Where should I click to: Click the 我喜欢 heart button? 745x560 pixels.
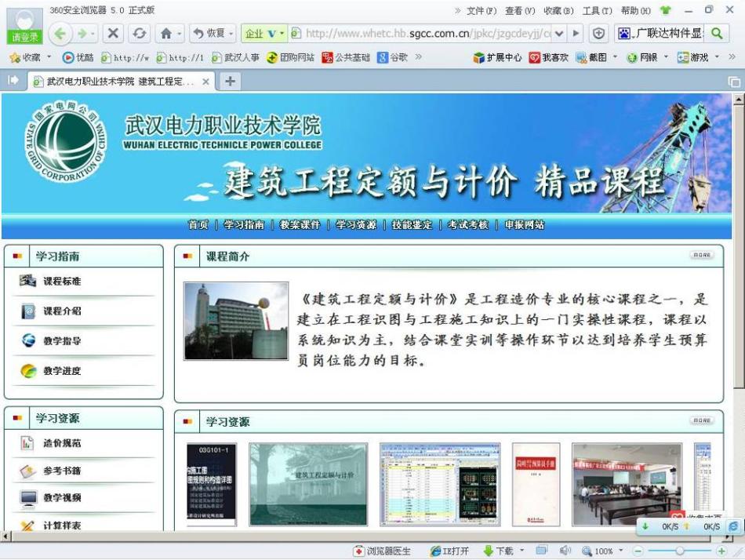click(549, 57)
